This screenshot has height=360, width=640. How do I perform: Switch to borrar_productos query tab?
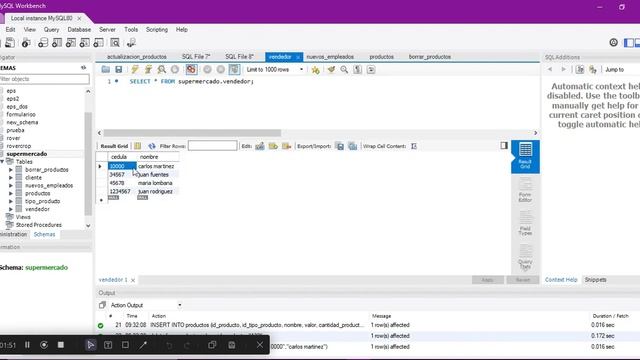click(x=430, y=57)
